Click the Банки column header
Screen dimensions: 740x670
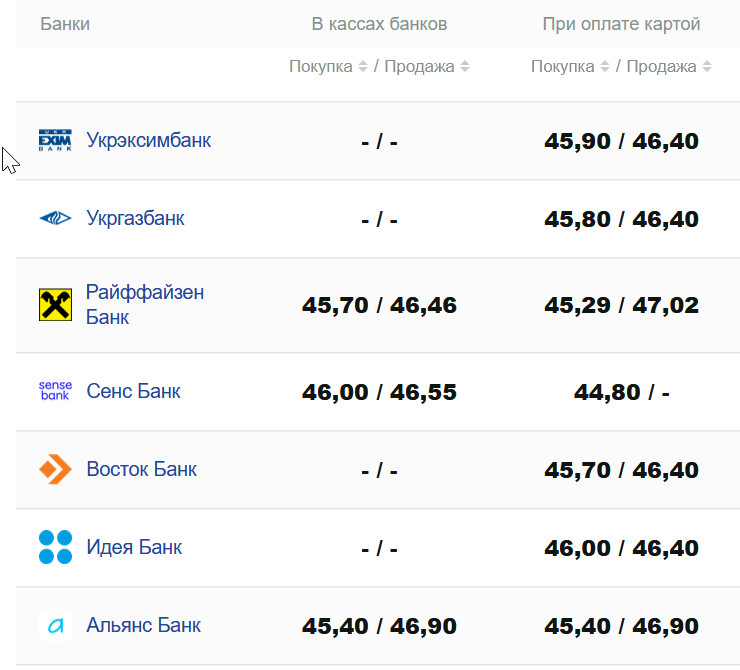(x=65, y=23)
